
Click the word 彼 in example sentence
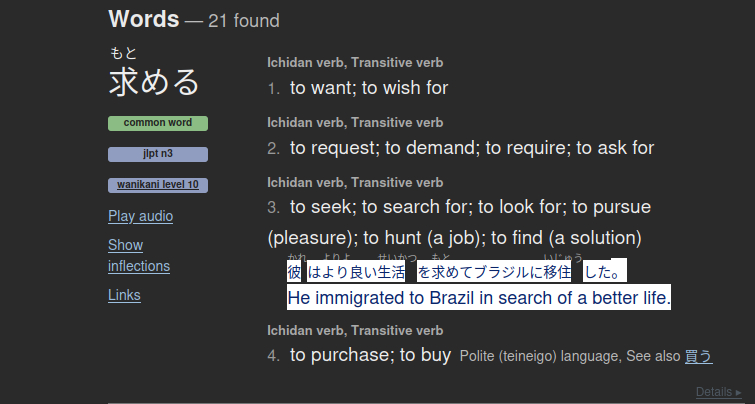[x=294, y=272]
